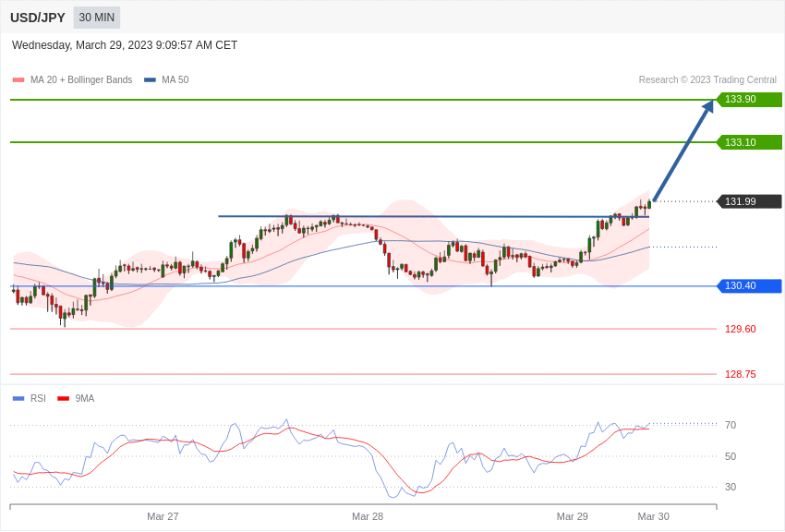
Task: Click the 131.99 current price tag
Action: 750,201
